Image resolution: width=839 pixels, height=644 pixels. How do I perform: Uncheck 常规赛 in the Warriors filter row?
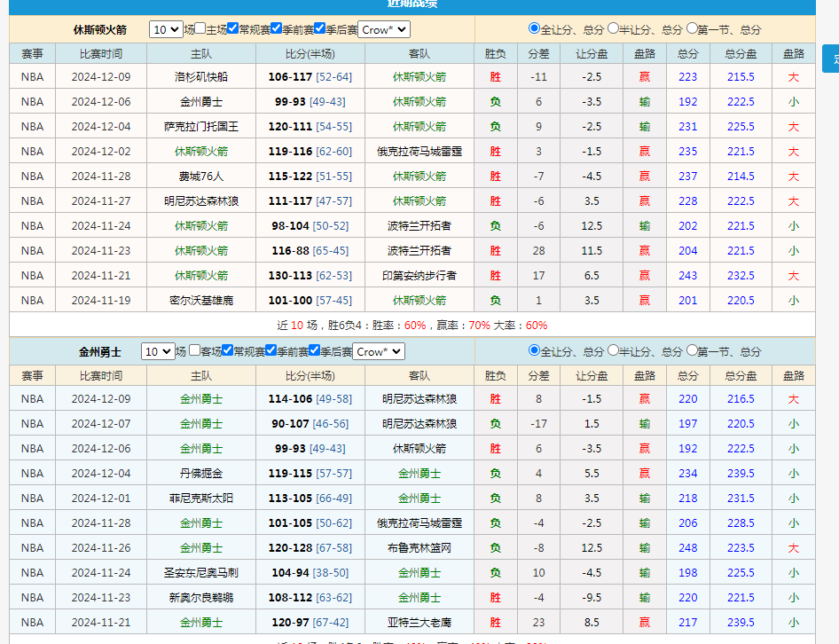[227, 351]
